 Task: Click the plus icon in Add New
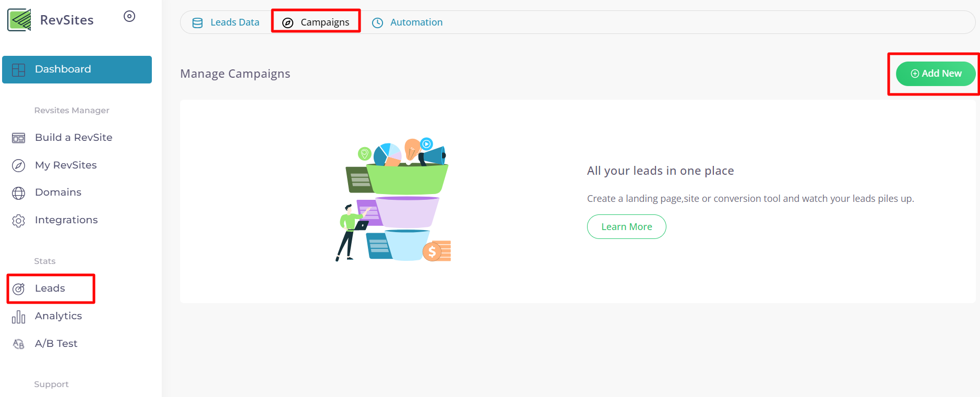[x=915, y=74]
